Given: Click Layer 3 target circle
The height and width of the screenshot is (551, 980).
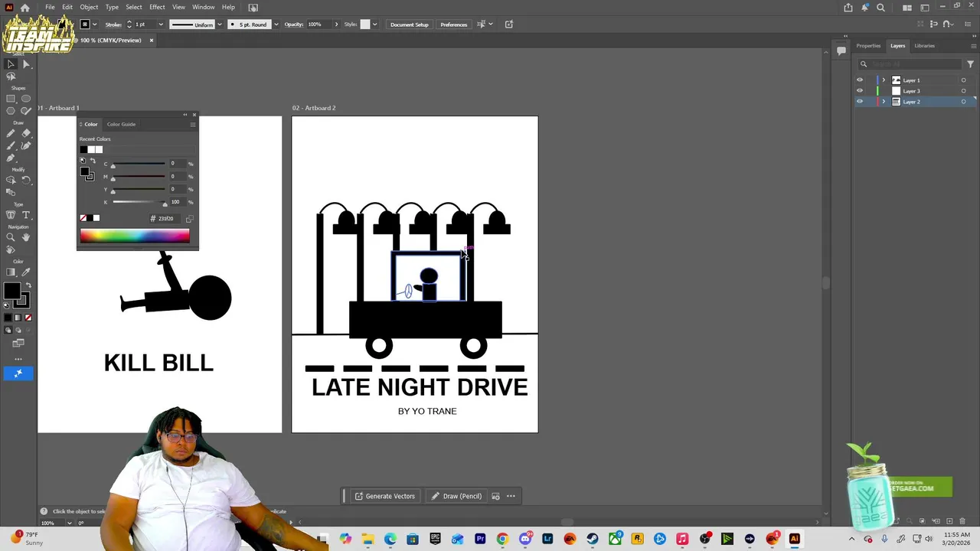Looking at the screenshot, I should point(963,91).
